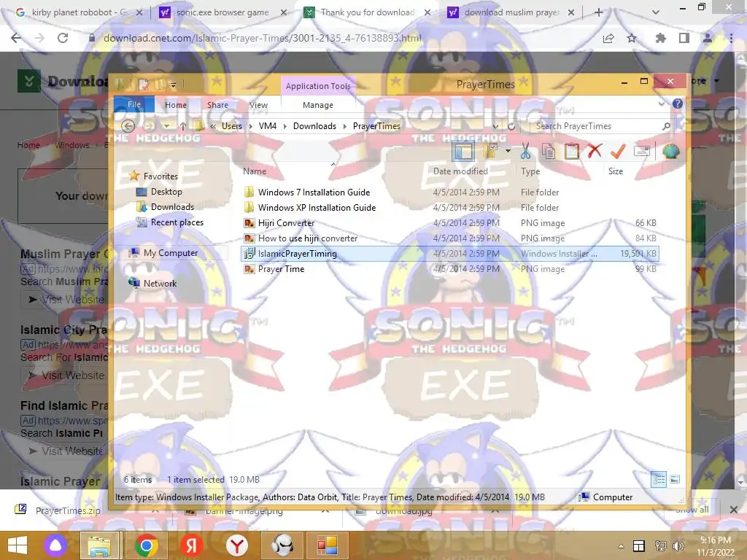Open the folder options dropdown arrow beside folder icon
This screenshot has width=747, height=560.
[508, 152]
